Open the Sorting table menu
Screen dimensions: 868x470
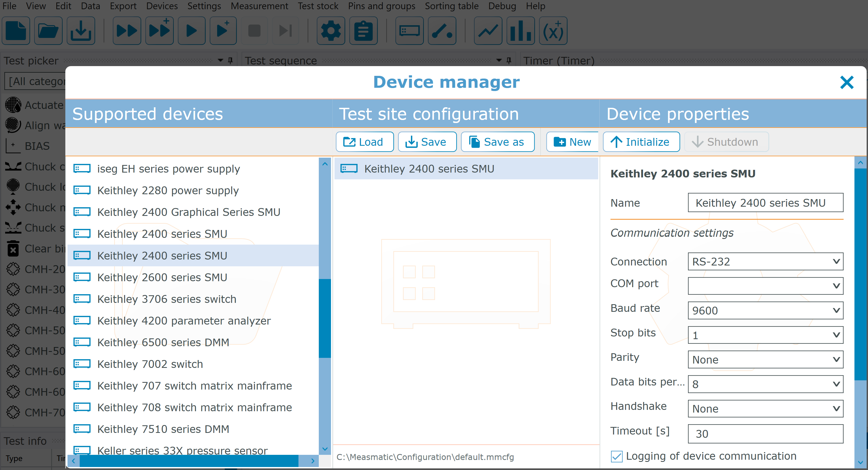click(452, 6)
